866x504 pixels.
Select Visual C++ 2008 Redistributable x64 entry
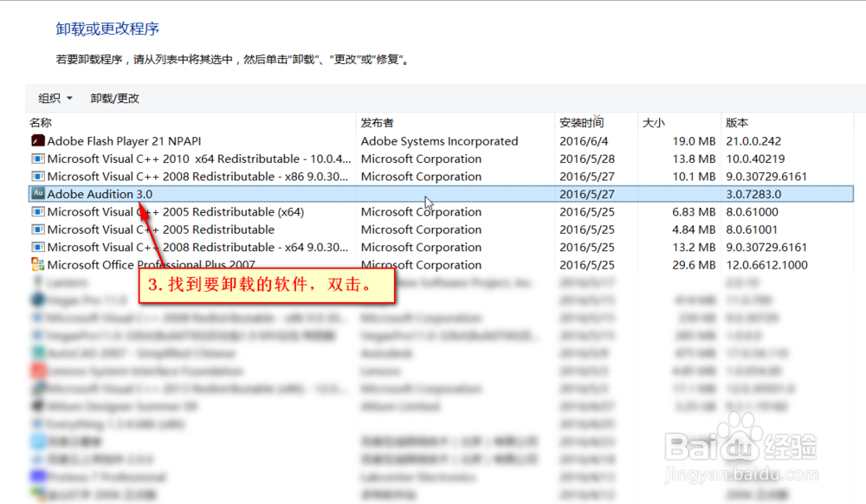(x=197, y=247)
